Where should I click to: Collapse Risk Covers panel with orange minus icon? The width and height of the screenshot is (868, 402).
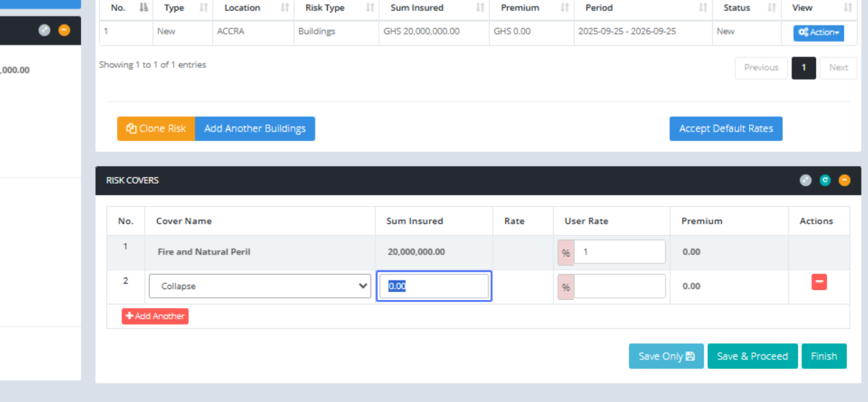[844, 180]
